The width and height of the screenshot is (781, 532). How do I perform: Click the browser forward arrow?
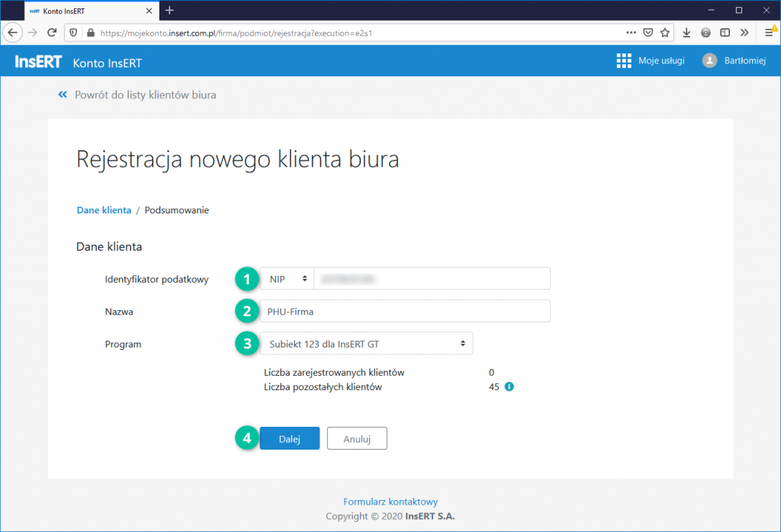point(32,33)
